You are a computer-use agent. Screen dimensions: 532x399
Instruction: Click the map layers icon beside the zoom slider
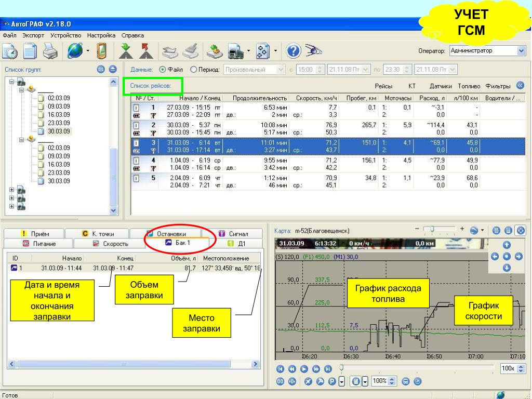click(474, 231)
